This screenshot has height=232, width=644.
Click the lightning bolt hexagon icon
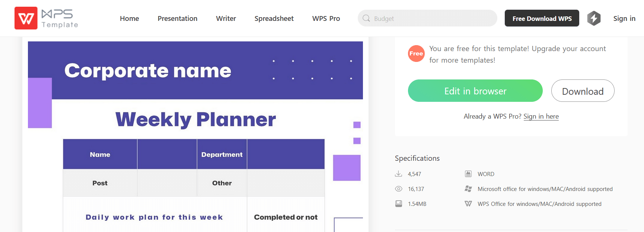[594, 18]
